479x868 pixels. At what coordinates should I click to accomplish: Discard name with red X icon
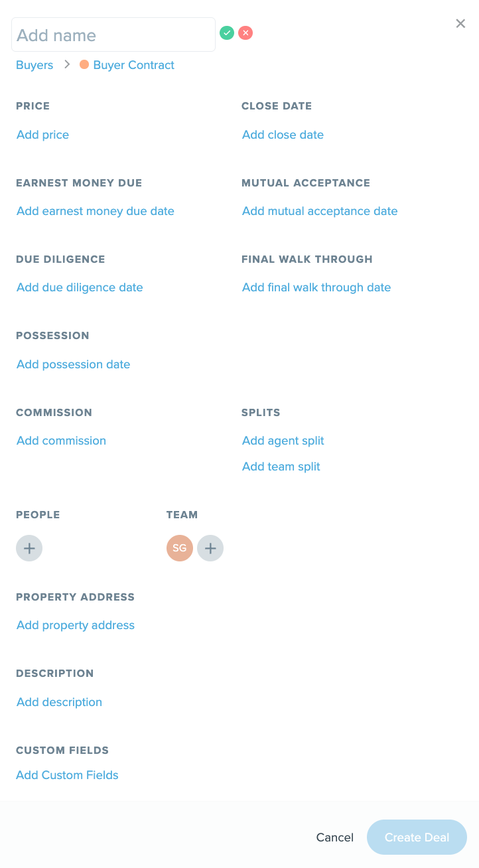tap(245, 33)
